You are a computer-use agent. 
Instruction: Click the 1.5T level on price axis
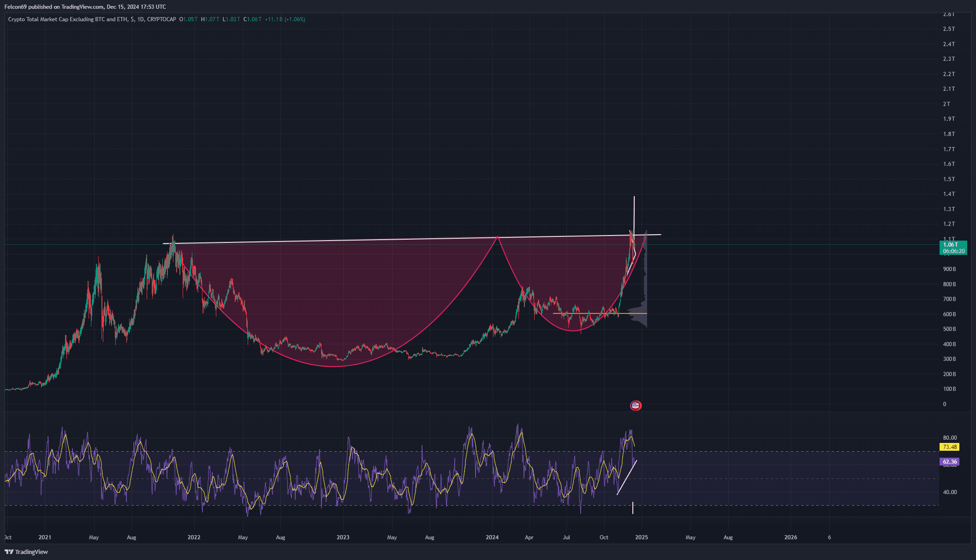(x=949, y=179)
